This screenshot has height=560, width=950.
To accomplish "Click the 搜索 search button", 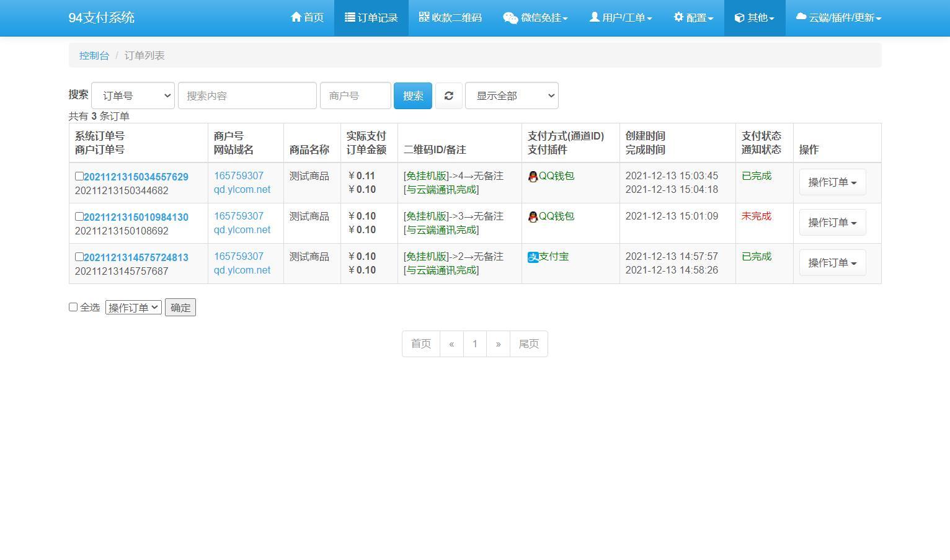I will (412, 96).
